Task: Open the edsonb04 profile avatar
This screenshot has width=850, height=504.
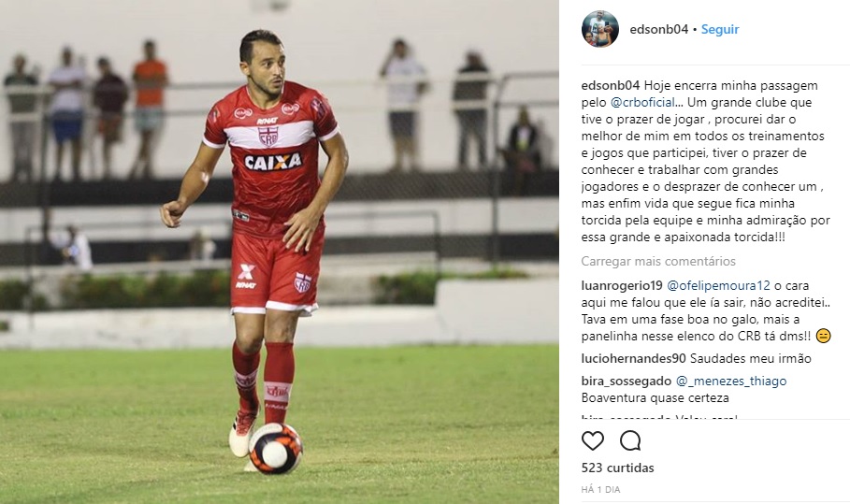Action: coord(600,29)
